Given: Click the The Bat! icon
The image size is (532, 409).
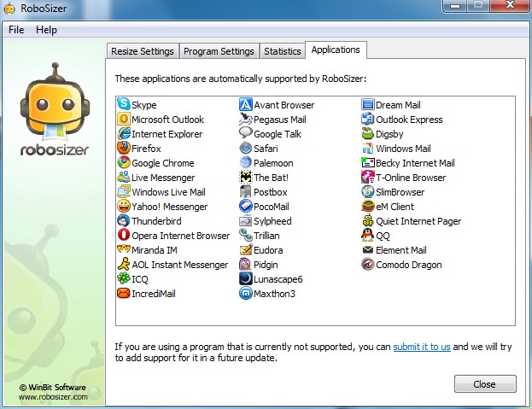Looking at the screenshot, I should click(246, 177).
